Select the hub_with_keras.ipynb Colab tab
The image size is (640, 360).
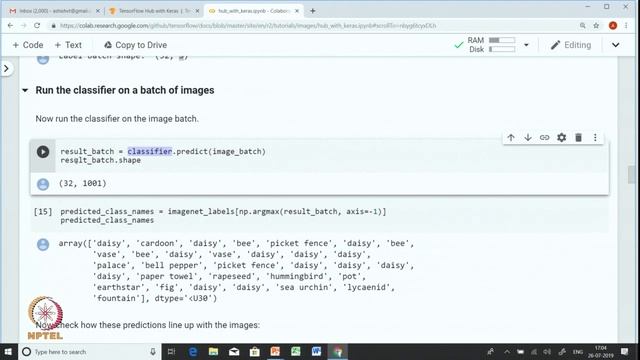[x=254, y=11]
